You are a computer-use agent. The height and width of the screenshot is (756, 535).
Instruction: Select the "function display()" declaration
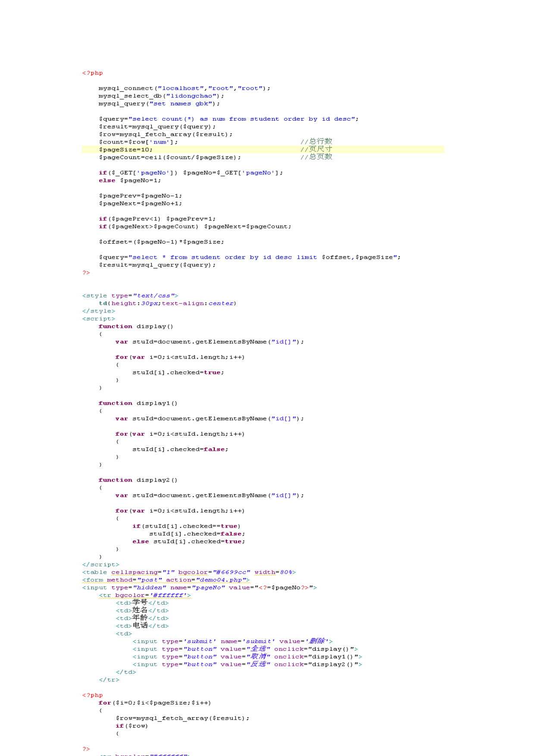136,327
